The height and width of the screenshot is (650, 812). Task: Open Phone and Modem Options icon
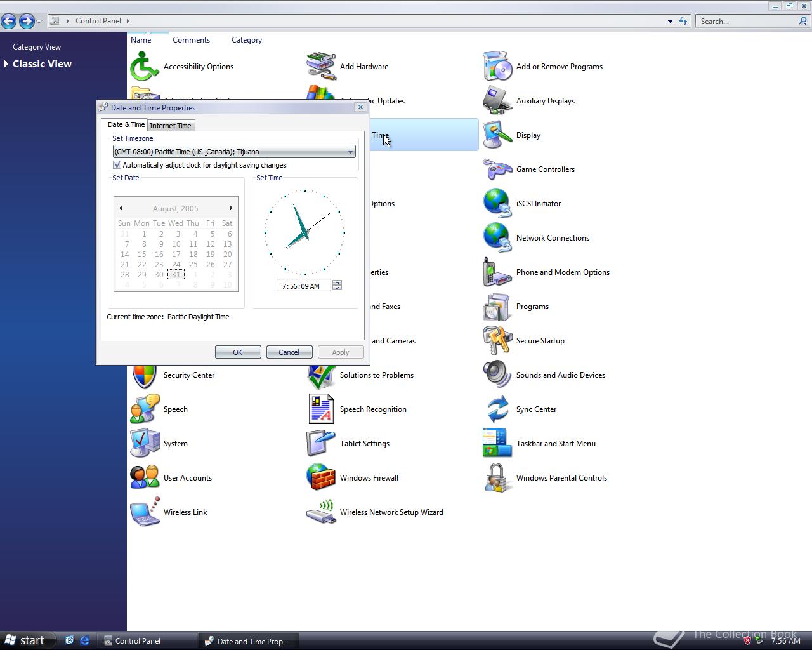(497, 272)
